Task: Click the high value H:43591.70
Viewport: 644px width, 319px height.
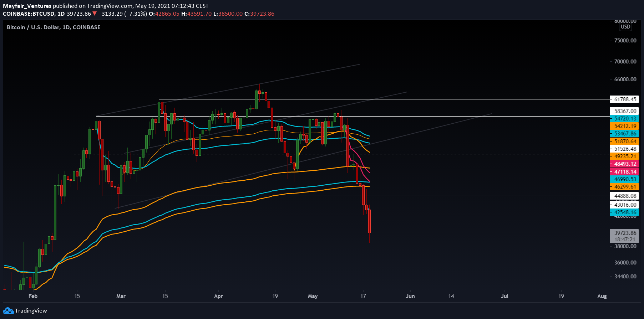Action: [x=197, y=14]
